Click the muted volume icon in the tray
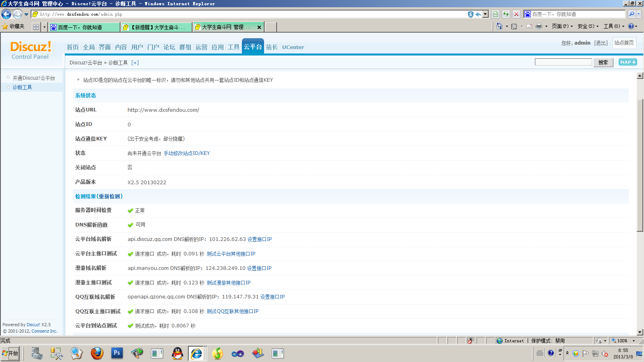The image size is (644, 362). 605,354
